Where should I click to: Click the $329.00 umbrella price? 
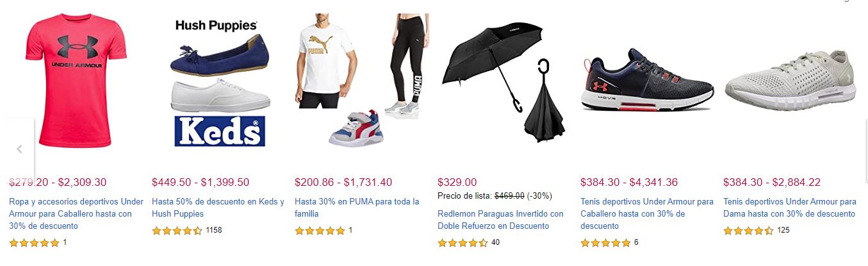[457, 183]
